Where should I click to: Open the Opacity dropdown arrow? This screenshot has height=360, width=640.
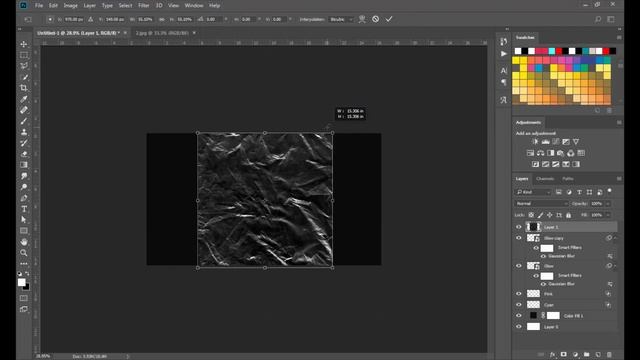click(x=608, y=203)
